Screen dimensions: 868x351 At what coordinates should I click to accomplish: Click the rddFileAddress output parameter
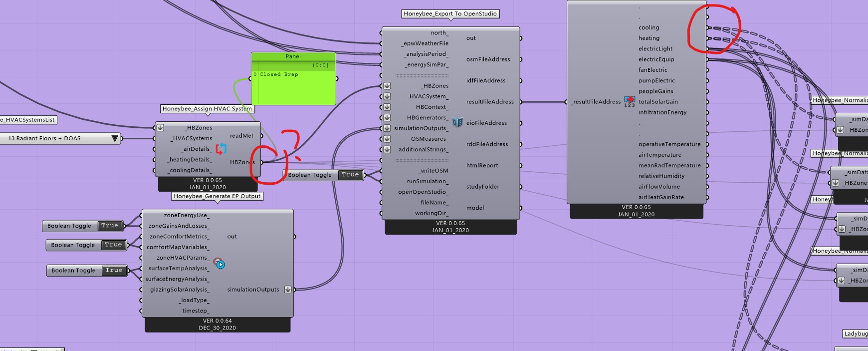[x=487, y=144]
